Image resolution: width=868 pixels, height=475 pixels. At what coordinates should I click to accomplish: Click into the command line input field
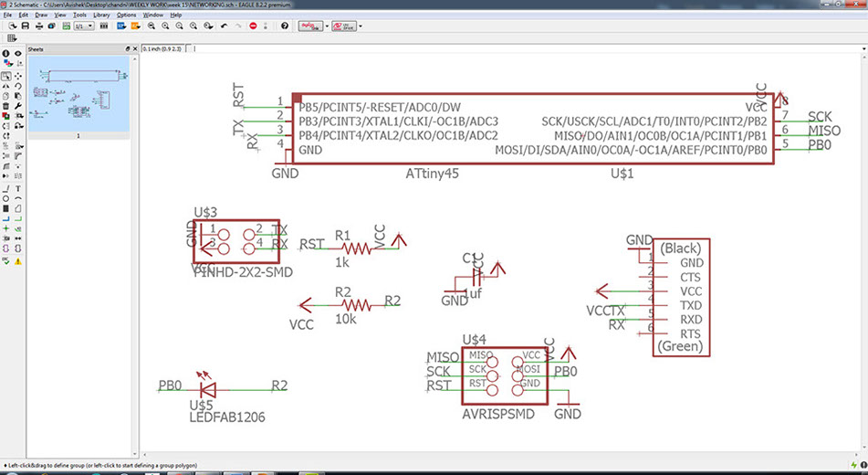526,48
